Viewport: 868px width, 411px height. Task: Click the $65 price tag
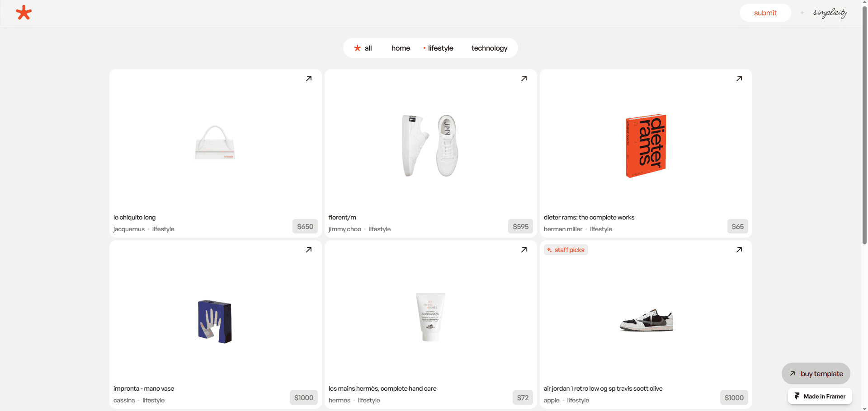(738, 226)
